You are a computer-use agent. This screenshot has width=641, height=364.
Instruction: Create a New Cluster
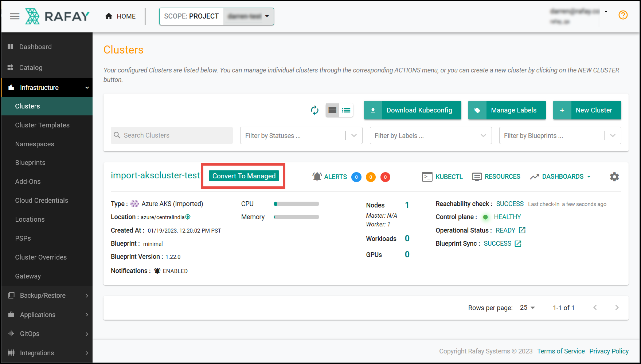587,110
